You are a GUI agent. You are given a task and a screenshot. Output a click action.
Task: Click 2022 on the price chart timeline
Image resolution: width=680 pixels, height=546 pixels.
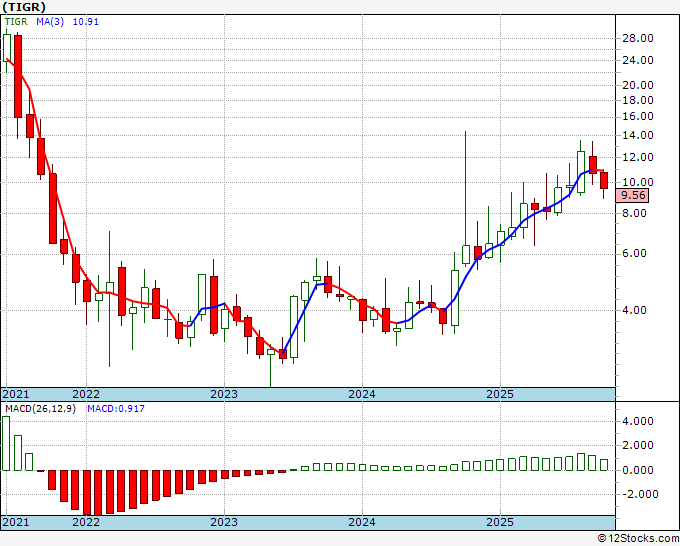click(x=86, y=394)
